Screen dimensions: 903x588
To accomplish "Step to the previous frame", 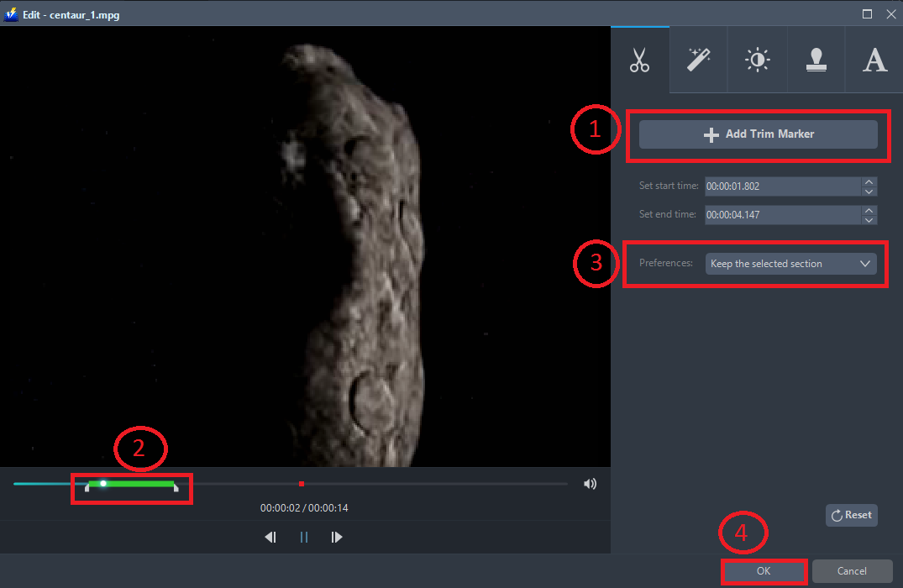I will (x=270, y=538).
